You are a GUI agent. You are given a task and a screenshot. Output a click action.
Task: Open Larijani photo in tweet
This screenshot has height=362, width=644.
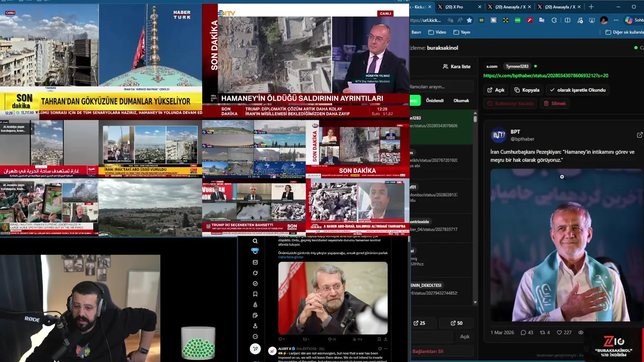click(x=333, y=298)
